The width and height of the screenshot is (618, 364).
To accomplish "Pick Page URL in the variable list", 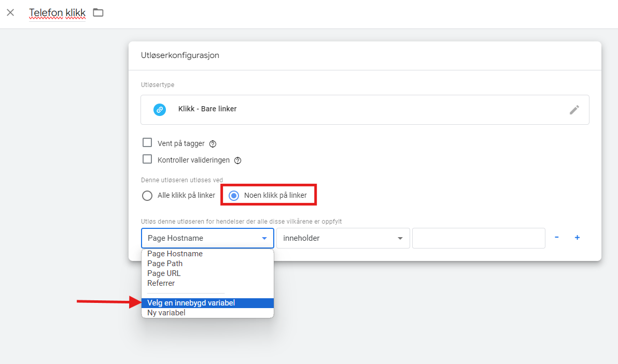I will pyautogui.click(x=164, y=273).
